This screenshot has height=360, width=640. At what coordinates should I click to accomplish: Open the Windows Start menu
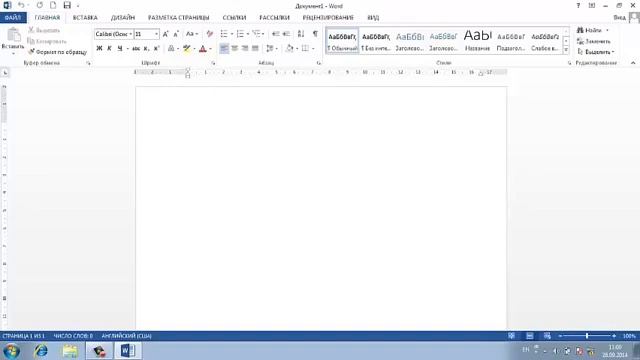pyautogui.click(x=11, y=351)
